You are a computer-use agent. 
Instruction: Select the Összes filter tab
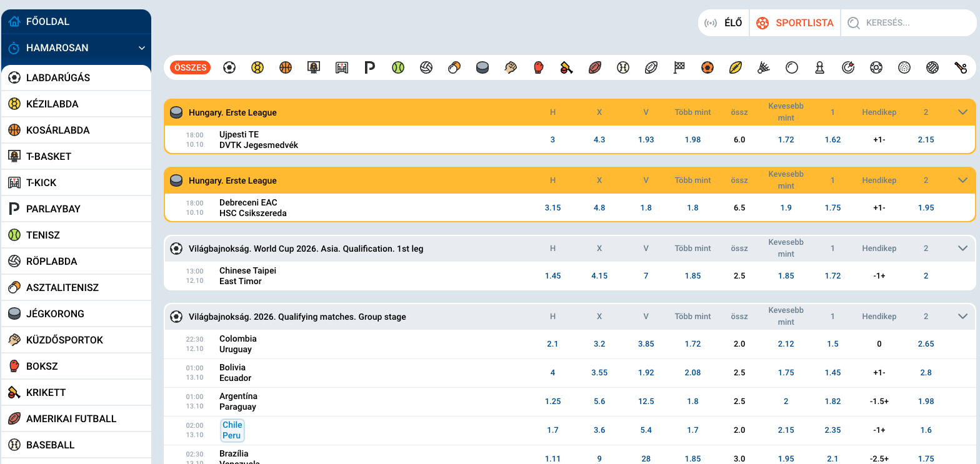tap(191, 67)
